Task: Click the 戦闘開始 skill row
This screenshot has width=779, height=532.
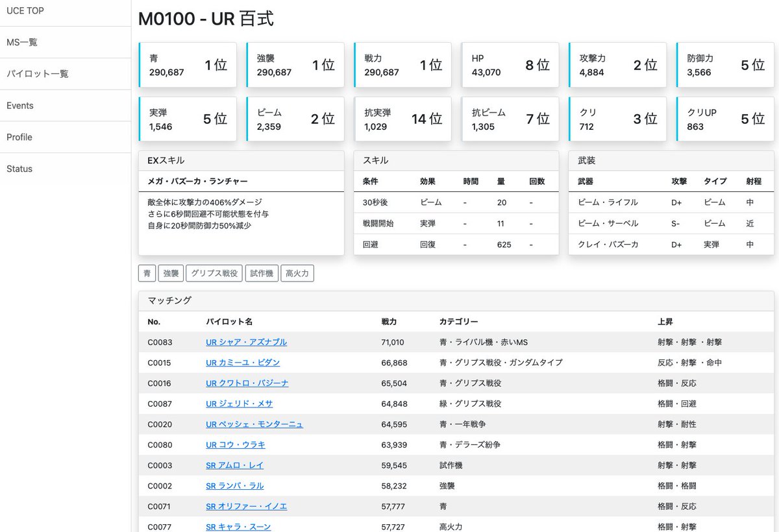Action: click(x=456, y=223)
